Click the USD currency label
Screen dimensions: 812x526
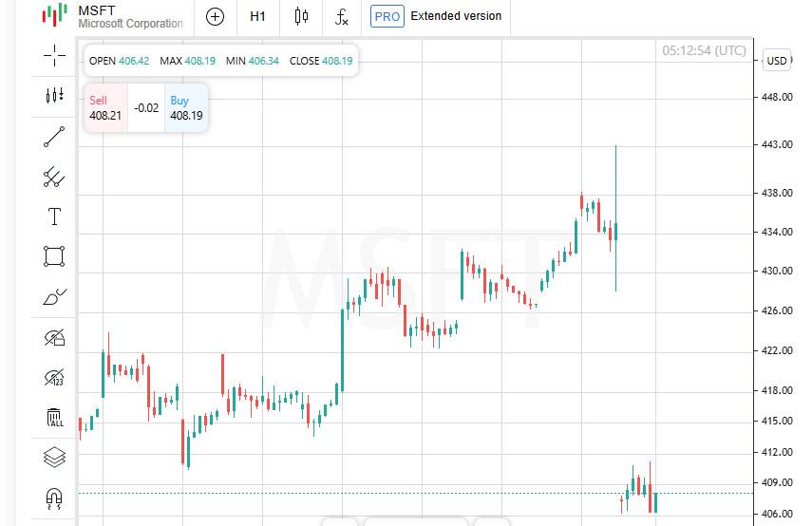(777, 61)
